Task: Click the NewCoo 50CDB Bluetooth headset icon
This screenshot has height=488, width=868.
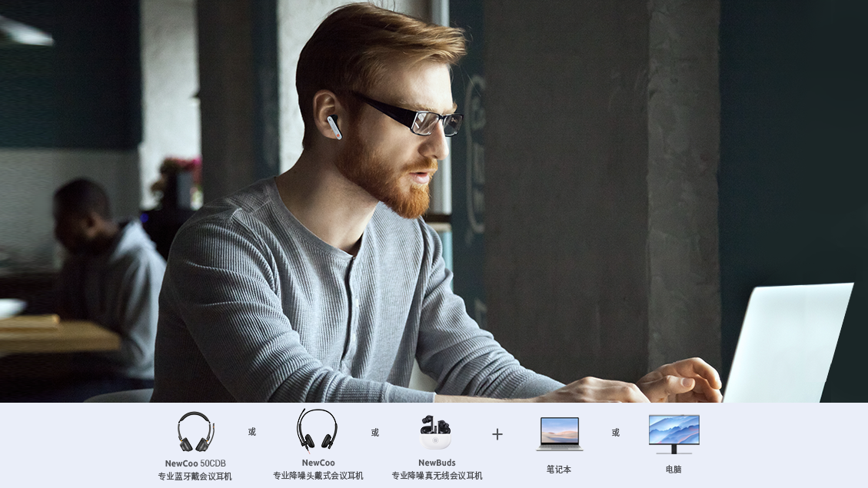Action: (x=195, y=432)
